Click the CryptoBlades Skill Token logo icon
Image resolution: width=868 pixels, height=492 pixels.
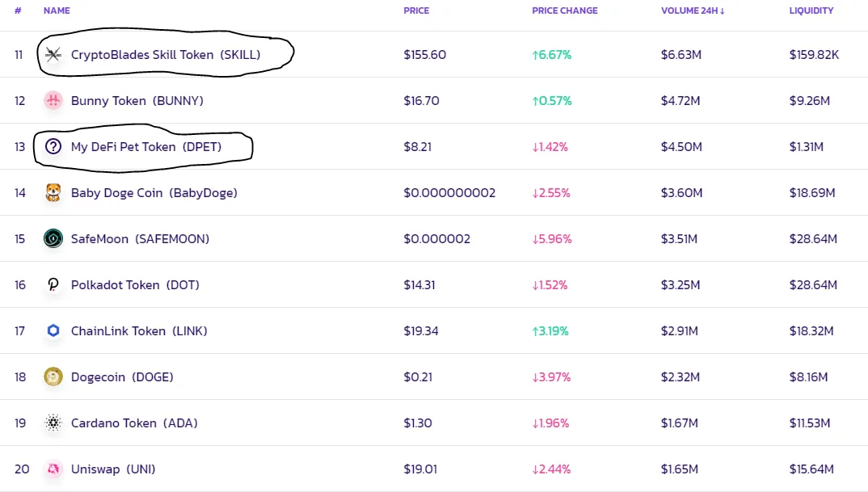point(53,55)
